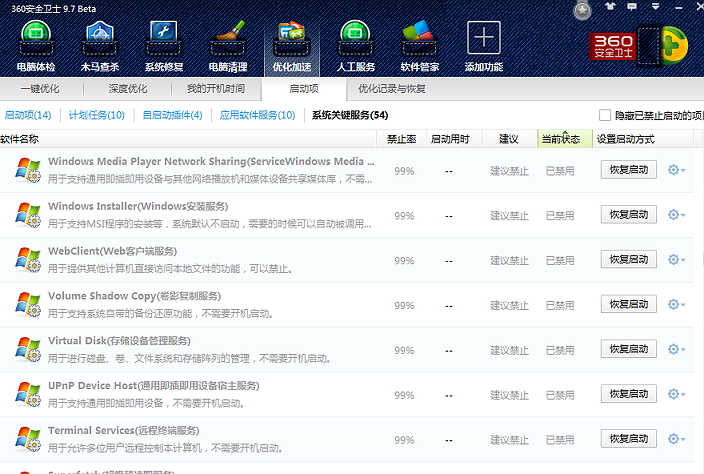Sort by 当前状态 column header
The width and height of the screenshot is (704, 474).
tap(565, 139)
